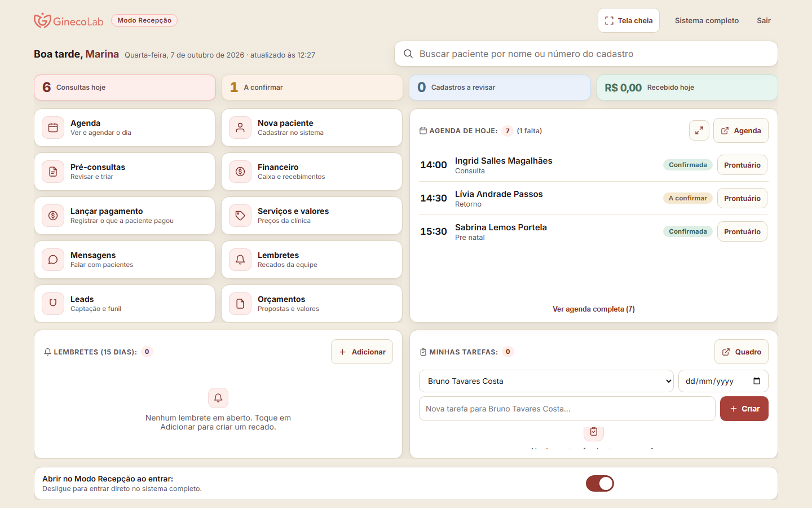The width and height of the screenshot is (812, 508).
Task: Add a new reminder with Adicionar
Action: 362,352
